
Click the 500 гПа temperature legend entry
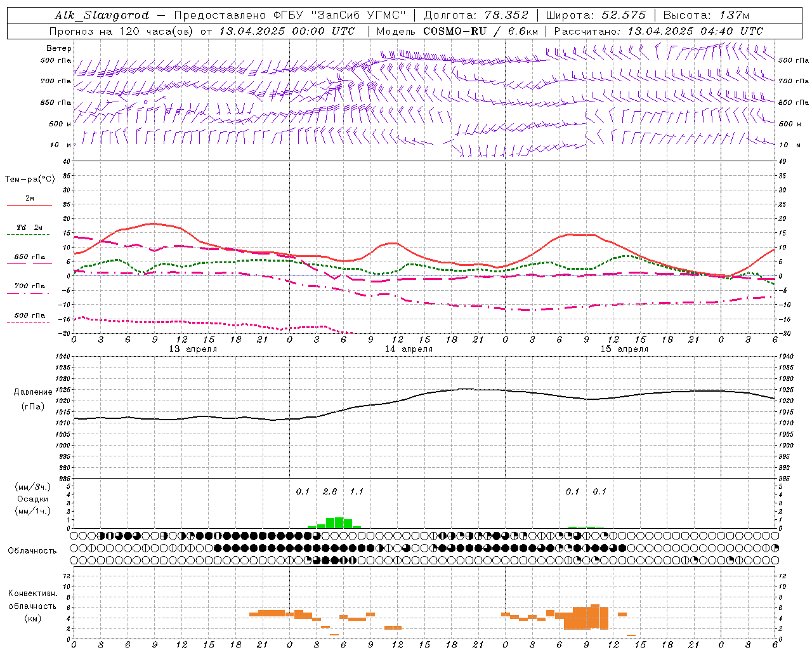tap(29, 315)
